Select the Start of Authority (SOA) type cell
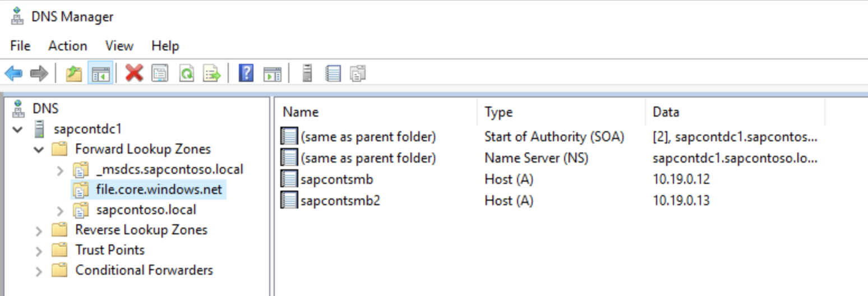Image resolution: width=868 pixels, height=296 pixels. [x=554, y=136]
